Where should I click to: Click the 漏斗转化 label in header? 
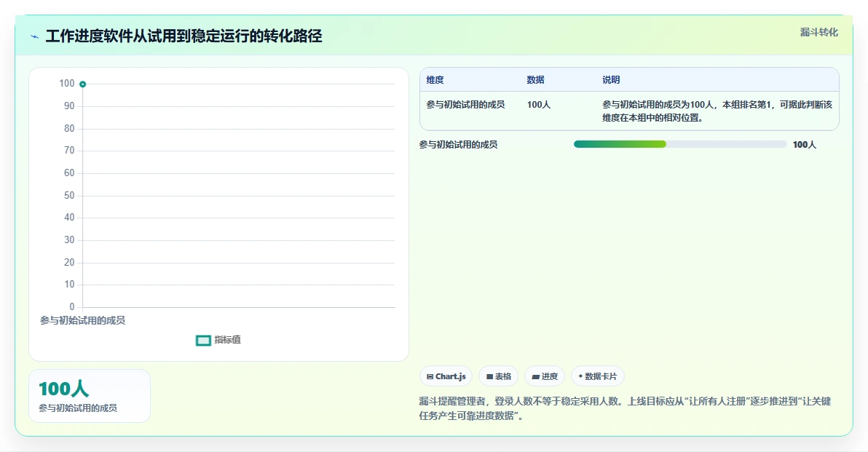point(818,33)
